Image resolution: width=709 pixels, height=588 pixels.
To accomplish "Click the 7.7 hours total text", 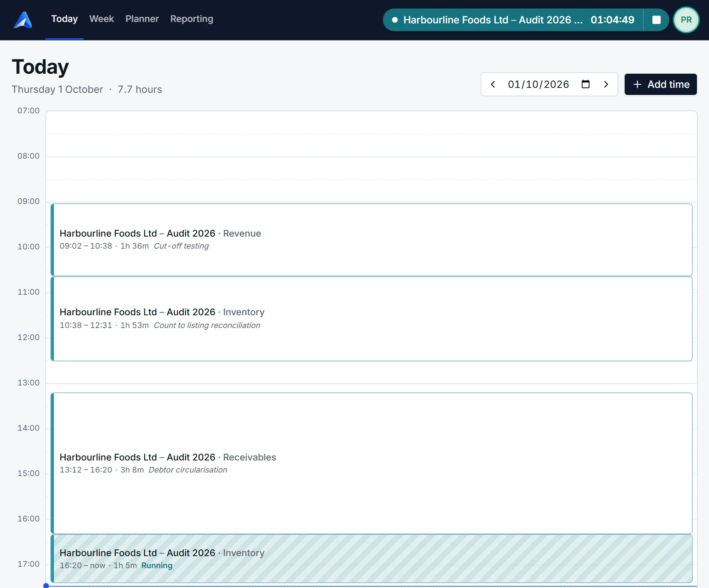I will [140, 89].
